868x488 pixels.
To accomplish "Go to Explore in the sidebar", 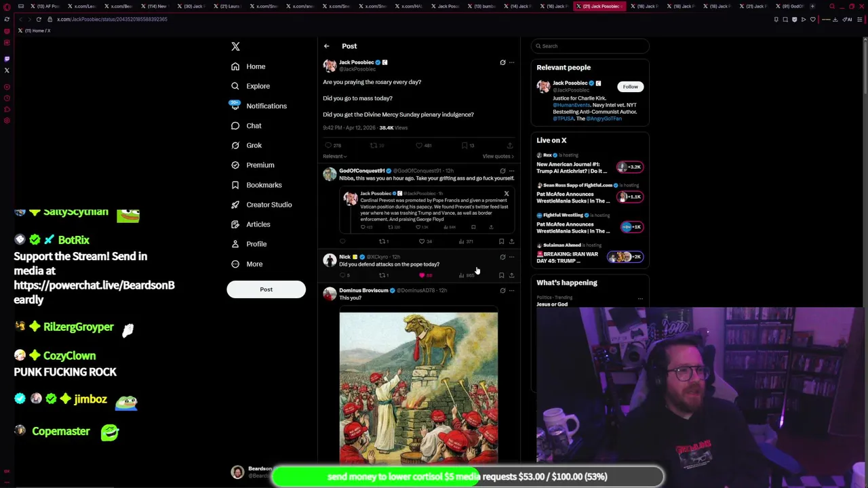I will pos(250,86).
